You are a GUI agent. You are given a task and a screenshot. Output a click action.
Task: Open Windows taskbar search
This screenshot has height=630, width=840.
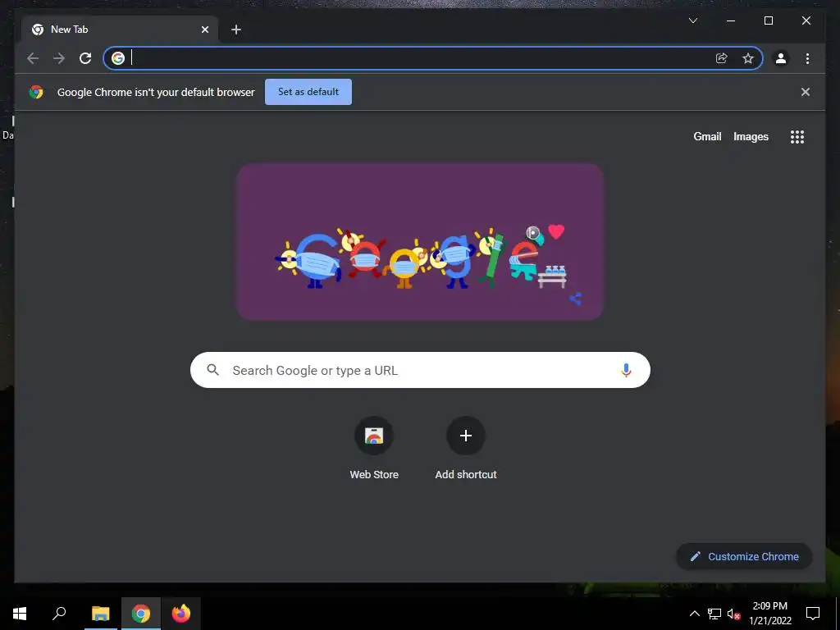59,614
